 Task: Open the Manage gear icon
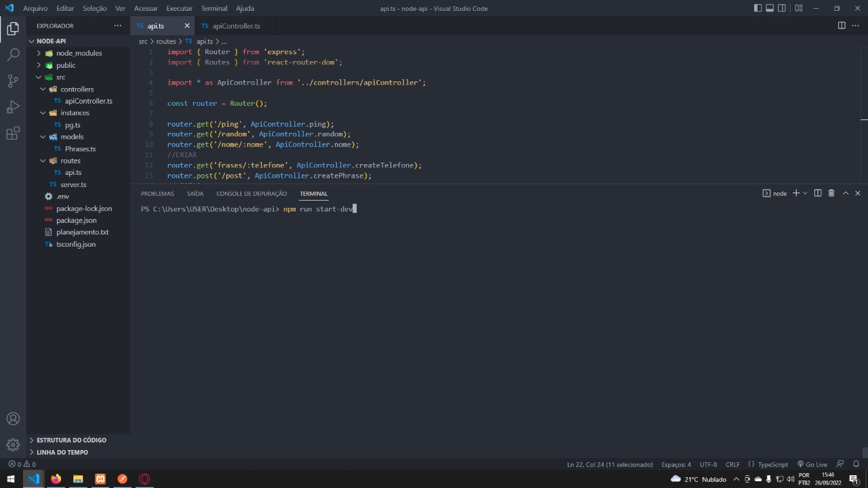pyautogui.click(x=13, y=445)
